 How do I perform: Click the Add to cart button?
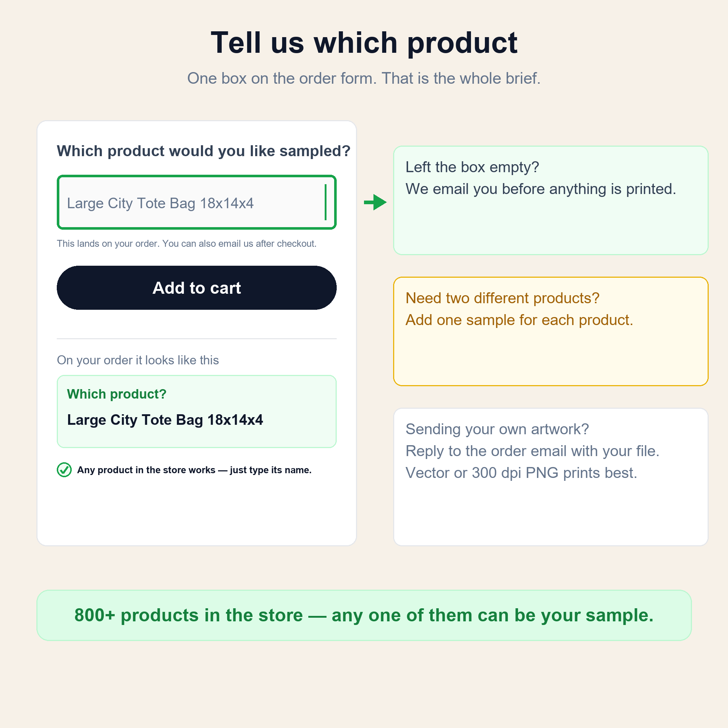(196, 288)
